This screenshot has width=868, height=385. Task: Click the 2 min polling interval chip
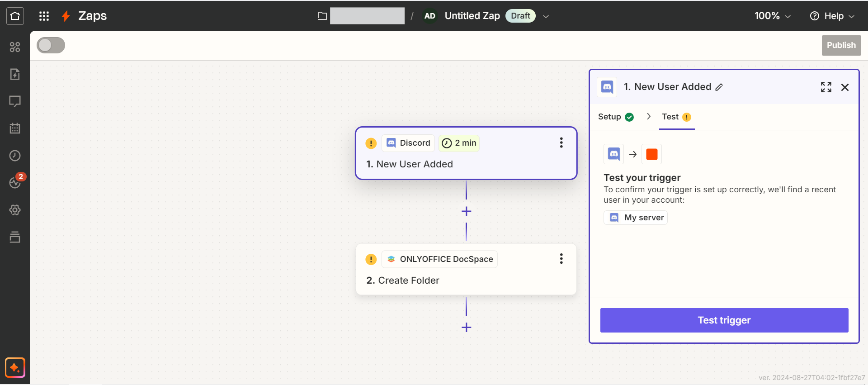tap(459, 143)
